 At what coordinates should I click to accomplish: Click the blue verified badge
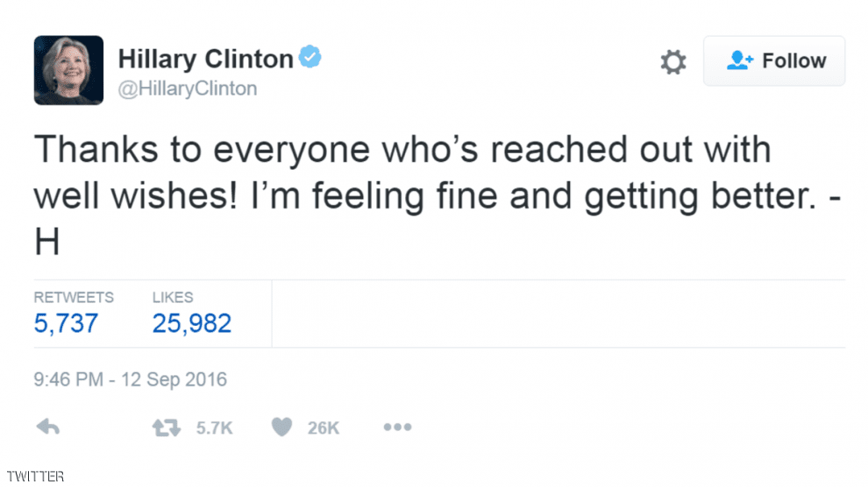point(310,59)
